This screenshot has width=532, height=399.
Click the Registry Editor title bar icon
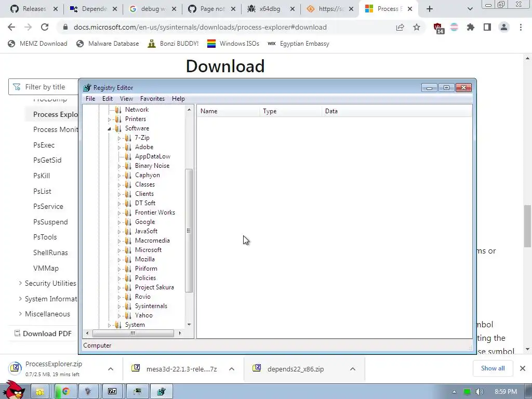(x=87, y=87)
